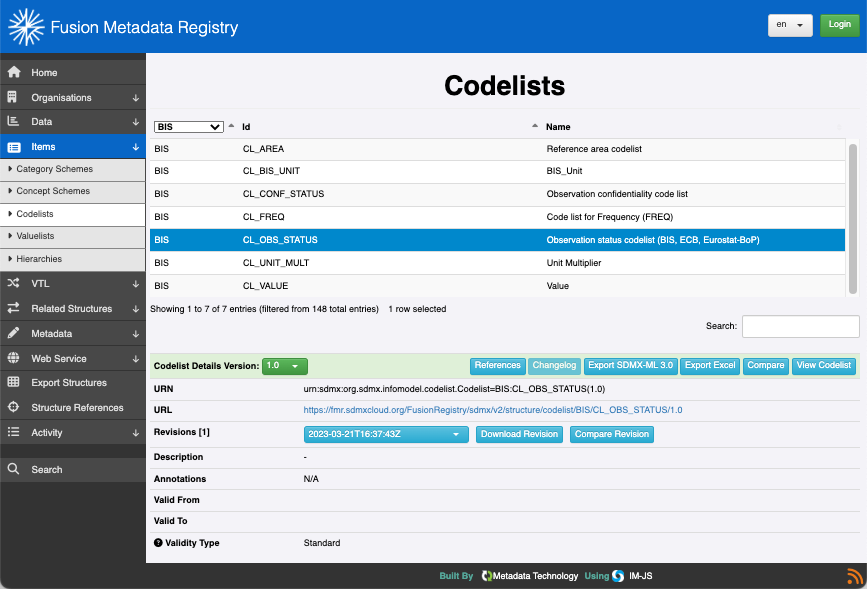Click the Activity list icon
The image size is (867, 589).
(x=13, y=432)
